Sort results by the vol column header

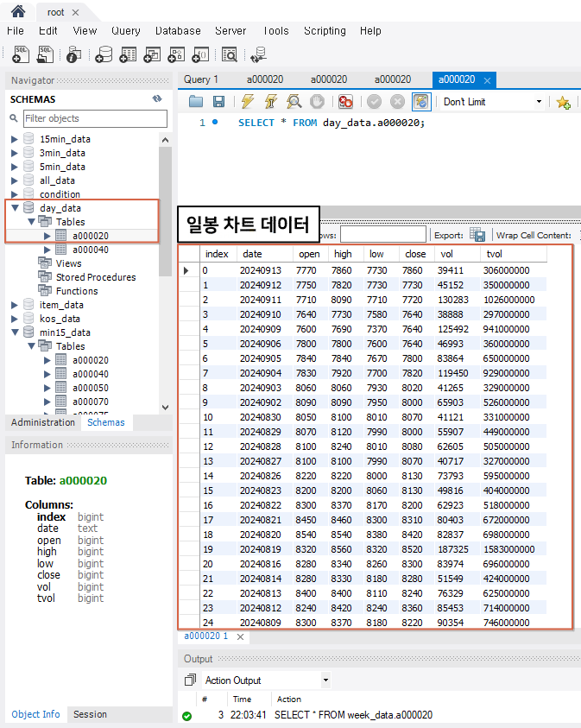point(457,254)
